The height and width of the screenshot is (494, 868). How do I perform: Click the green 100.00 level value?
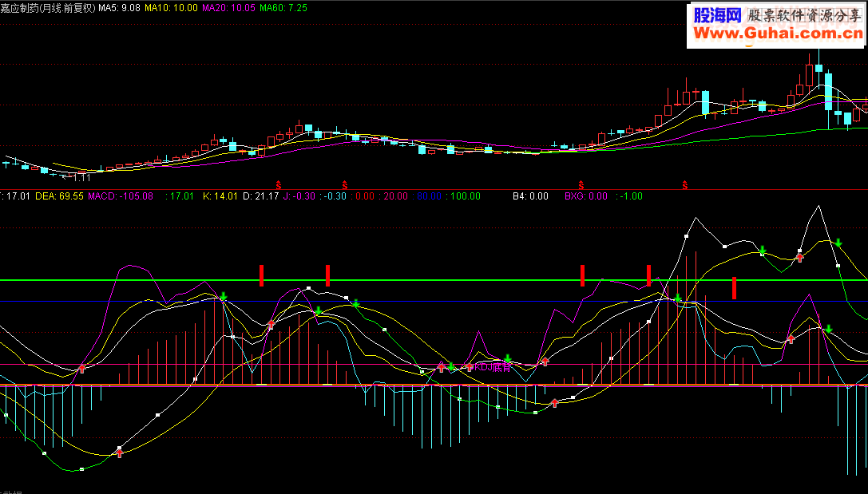tap(464, 196)
